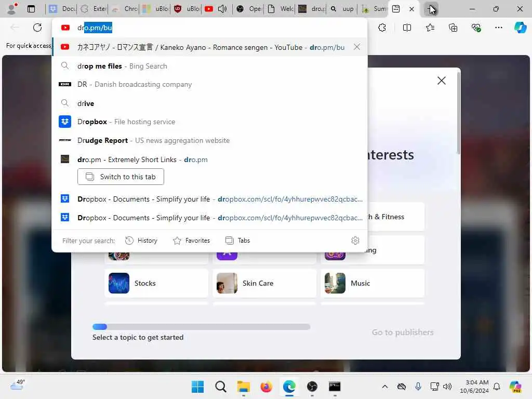This screenshot has width=532, height=399.
Task: Open the notifications bell icon
Action: point(497,387)
